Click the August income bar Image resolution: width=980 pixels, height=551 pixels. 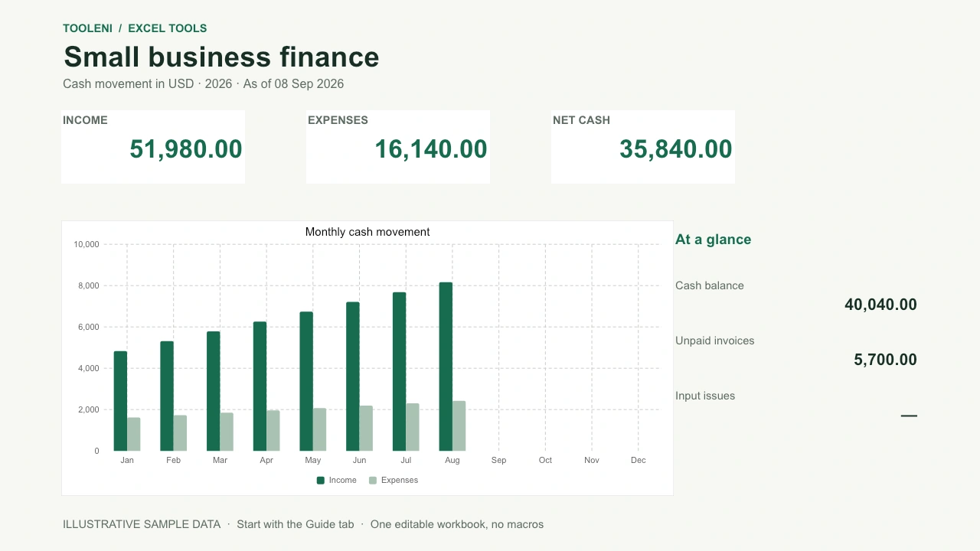click(x=446, y=367)
